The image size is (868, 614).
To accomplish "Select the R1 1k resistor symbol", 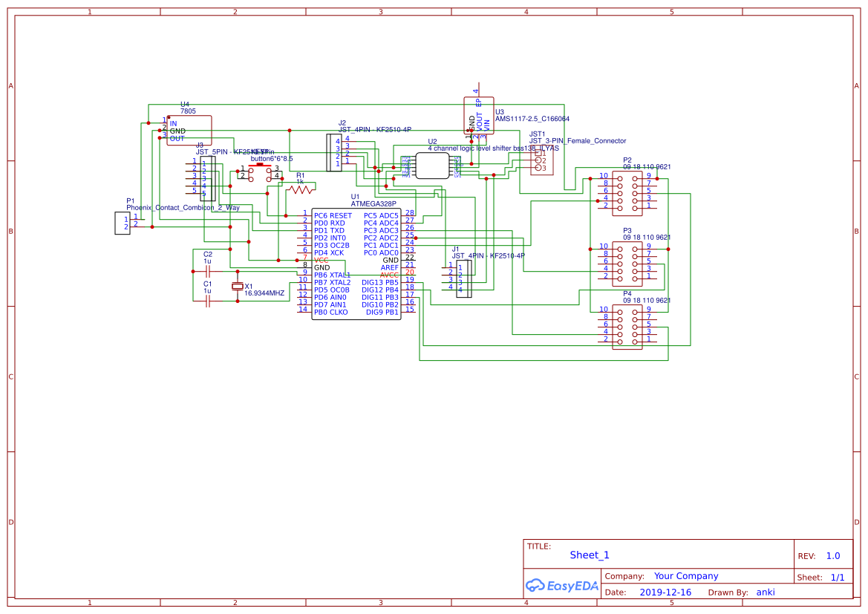I will click(x=301, y=189).
